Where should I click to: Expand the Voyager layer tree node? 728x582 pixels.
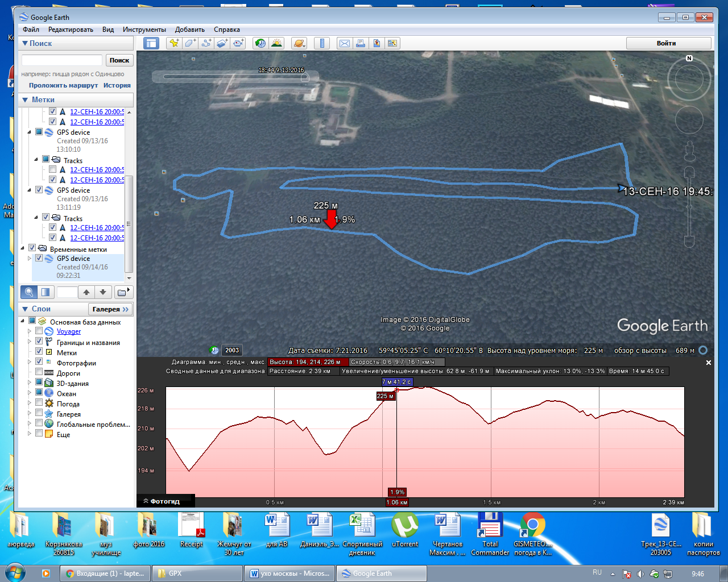(x=30, y=331)
